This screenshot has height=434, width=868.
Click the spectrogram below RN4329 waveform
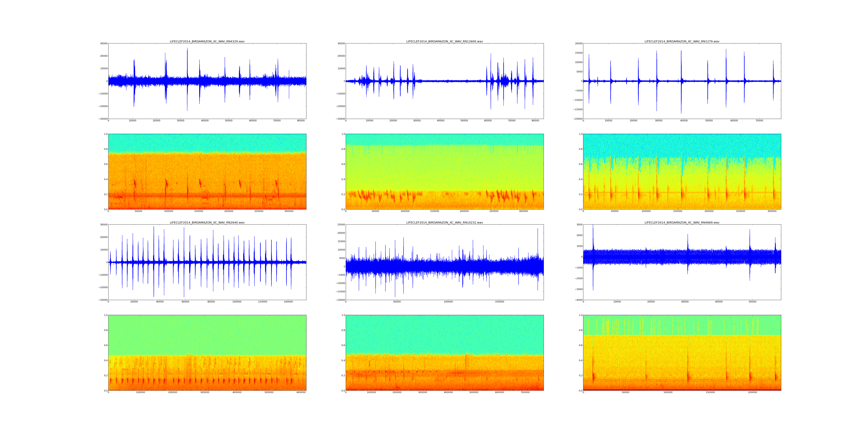(x=207, y=172)
